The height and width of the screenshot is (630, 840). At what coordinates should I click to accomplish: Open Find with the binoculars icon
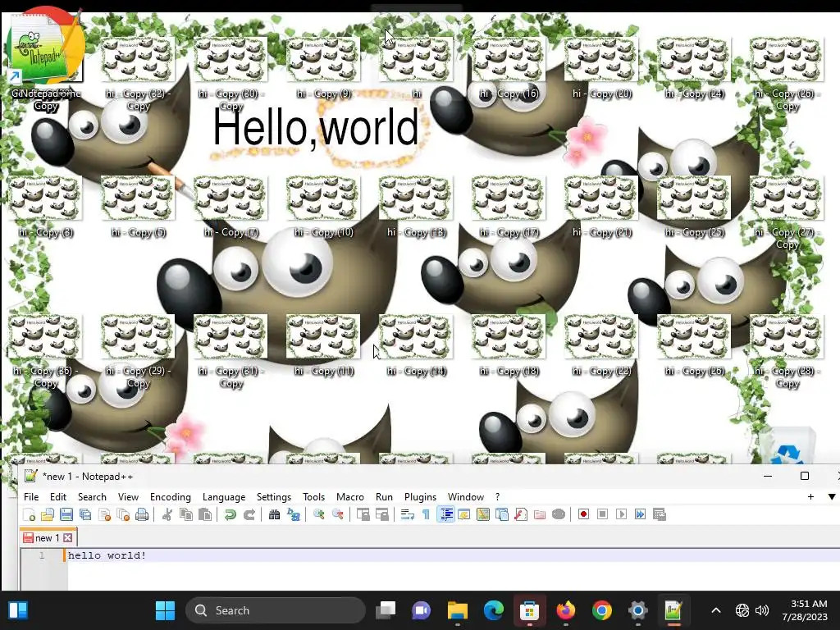click(x=274, y=515)
